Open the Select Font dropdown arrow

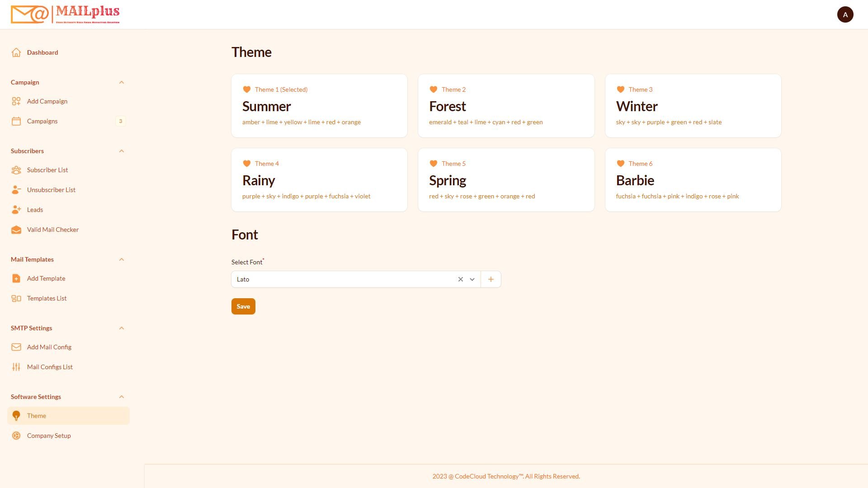click(x=472, y=279)
